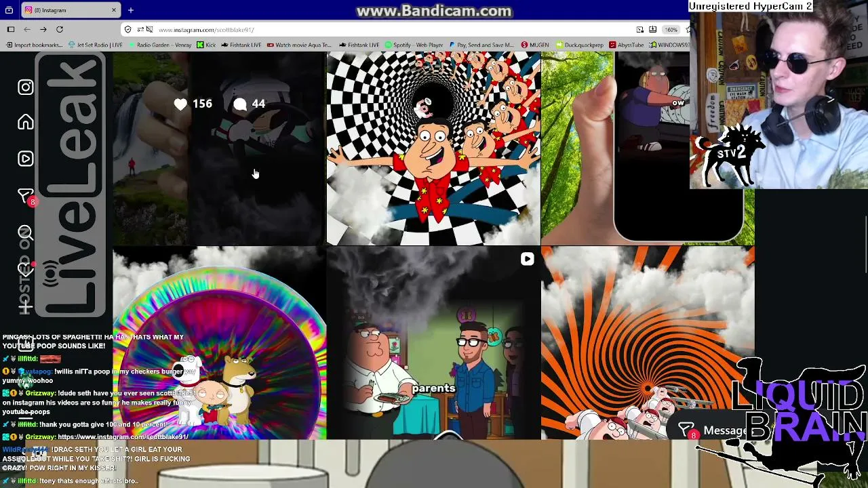
Task: Open the Radio Garden – Venray bookmark
Action: coord(160,45)
